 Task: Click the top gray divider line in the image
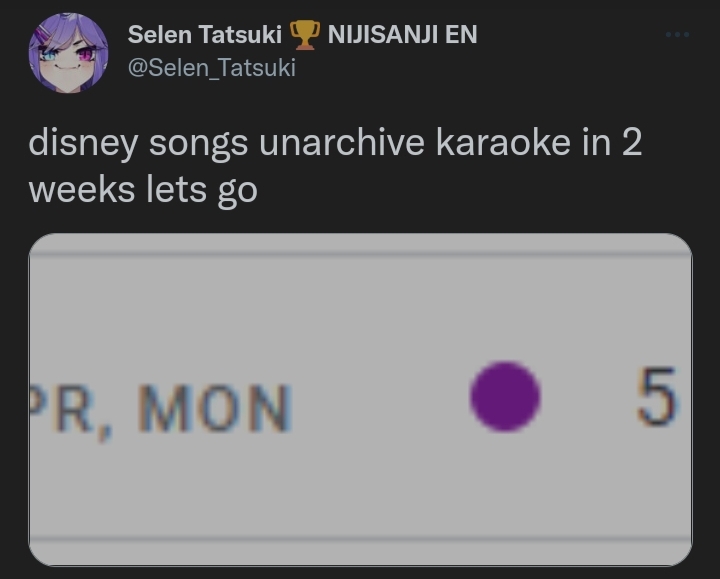click(360, 253)
